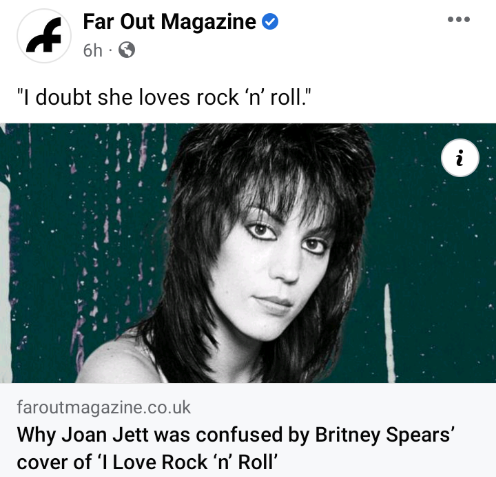Image resolution: width=496 pixels, height=477 pixels.
Task: Click the globe public audience icon
Action: (127, 50)
